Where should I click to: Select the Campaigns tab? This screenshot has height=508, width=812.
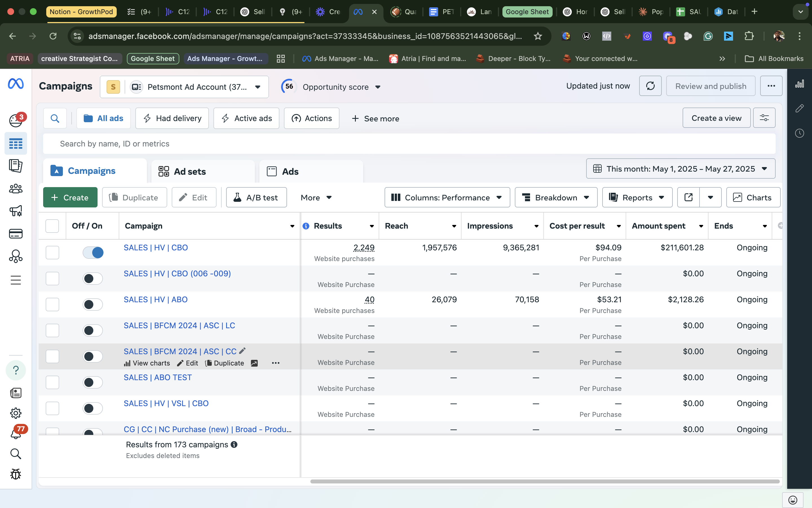pyautogui.click(x=95, y=171)
